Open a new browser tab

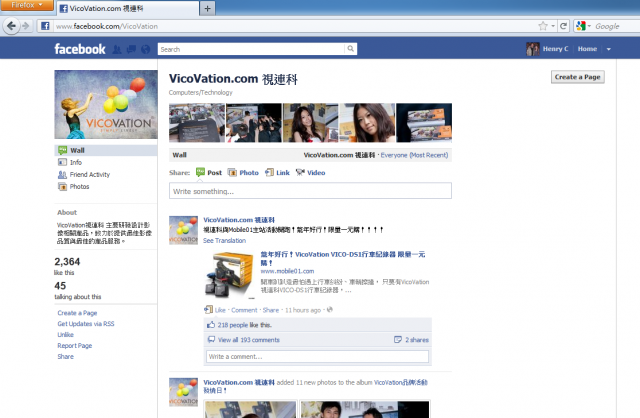pyautogui.click(x=207, y=8)
